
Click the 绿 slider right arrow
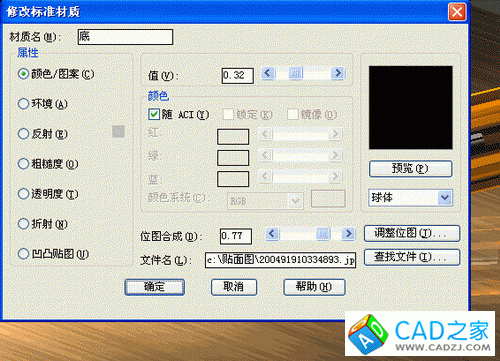(x=335, y=155)
